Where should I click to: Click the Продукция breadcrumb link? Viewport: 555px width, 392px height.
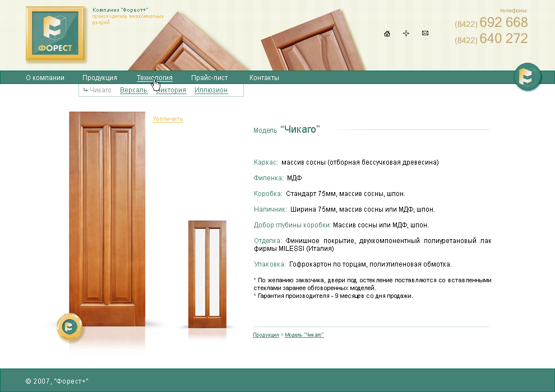tap(266, 335)
